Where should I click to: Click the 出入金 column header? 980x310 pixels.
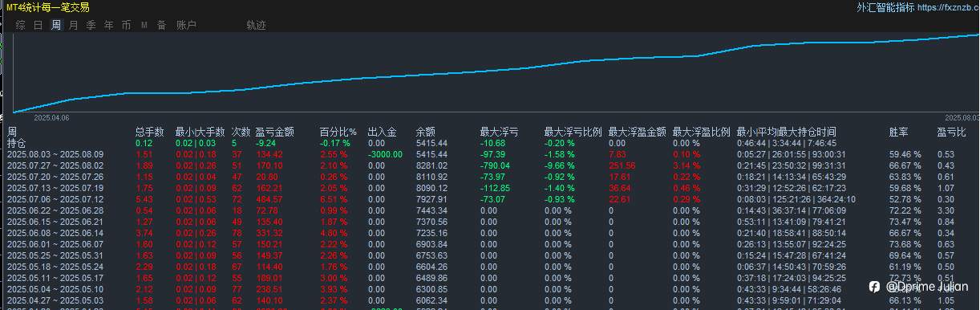coord(382,132)
